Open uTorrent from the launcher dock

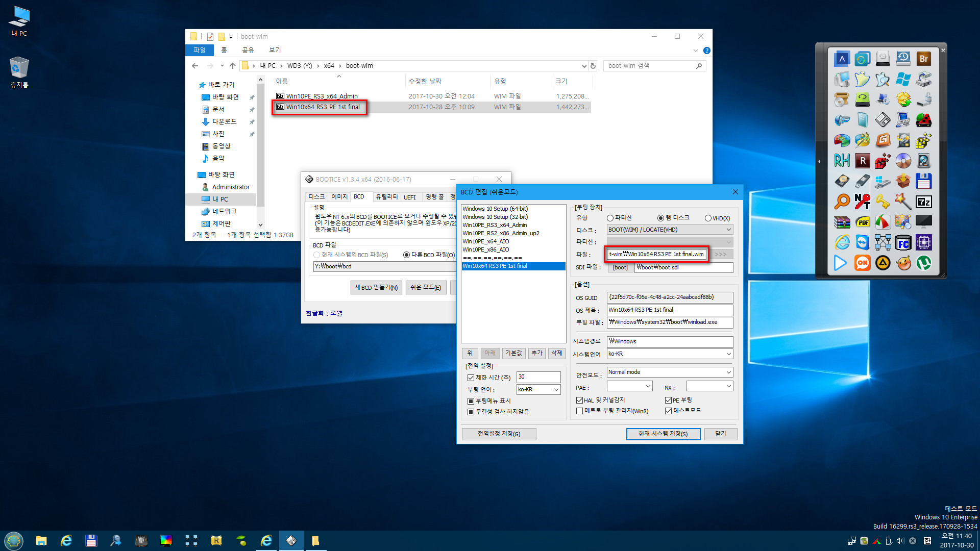click(x=923, y=263)
